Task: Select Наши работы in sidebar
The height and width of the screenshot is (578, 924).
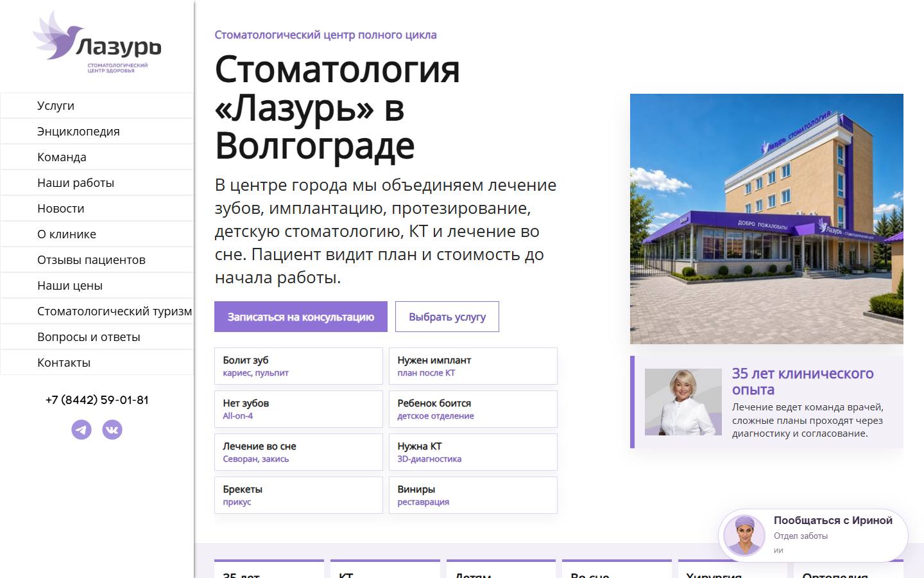Action: tap(97, 183)
